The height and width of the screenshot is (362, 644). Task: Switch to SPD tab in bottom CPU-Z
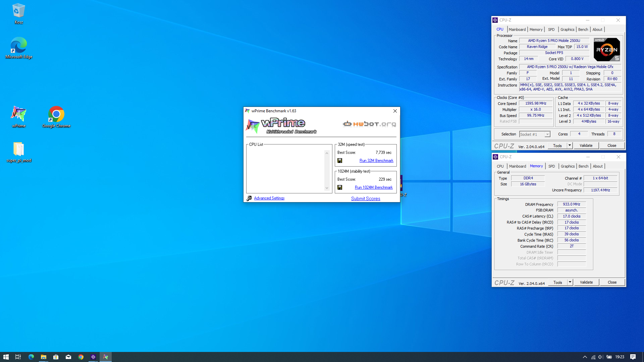[551, 166]
